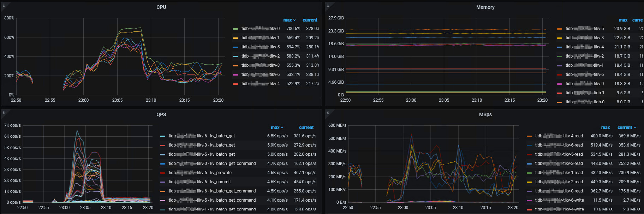Sort QPS legend by current column
The height and width of the screenshot is (214, 644).
click(306, 127)
